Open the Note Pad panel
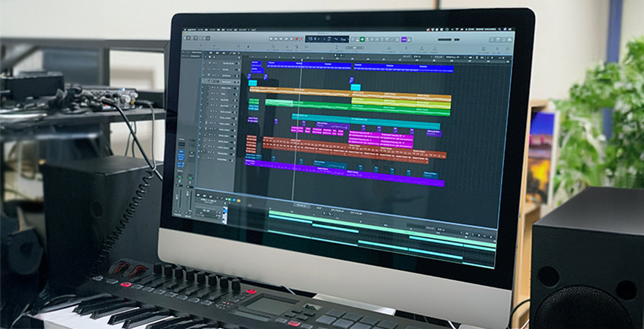Image resolution: width=644 pixels, height=329 pixels. 498,40
